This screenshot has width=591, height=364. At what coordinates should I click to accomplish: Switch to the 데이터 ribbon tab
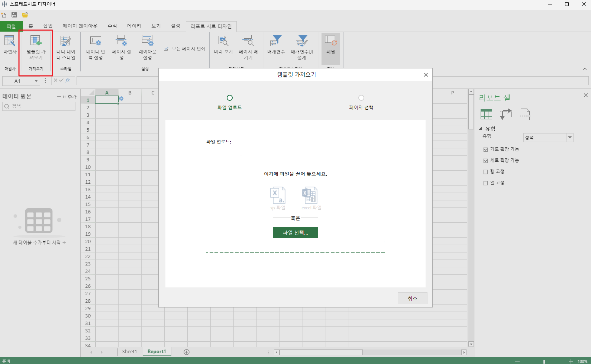pos(134,26)
